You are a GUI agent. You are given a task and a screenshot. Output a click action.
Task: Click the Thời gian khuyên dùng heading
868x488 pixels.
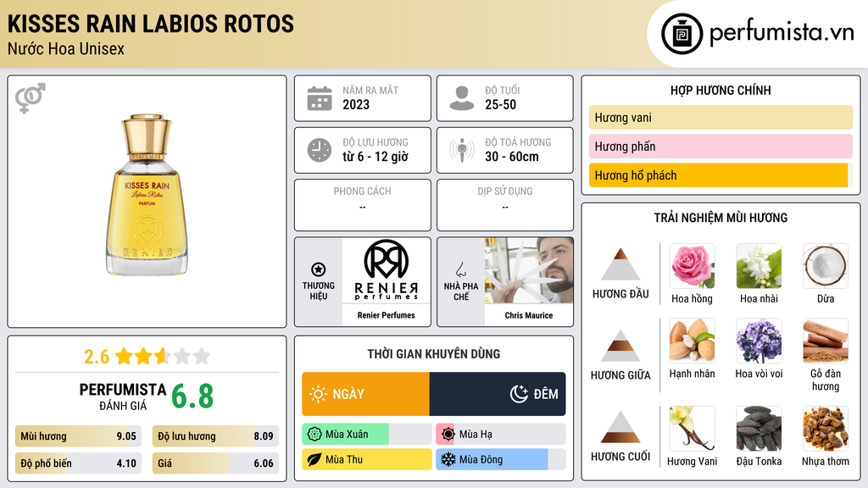tap(434, 354)
